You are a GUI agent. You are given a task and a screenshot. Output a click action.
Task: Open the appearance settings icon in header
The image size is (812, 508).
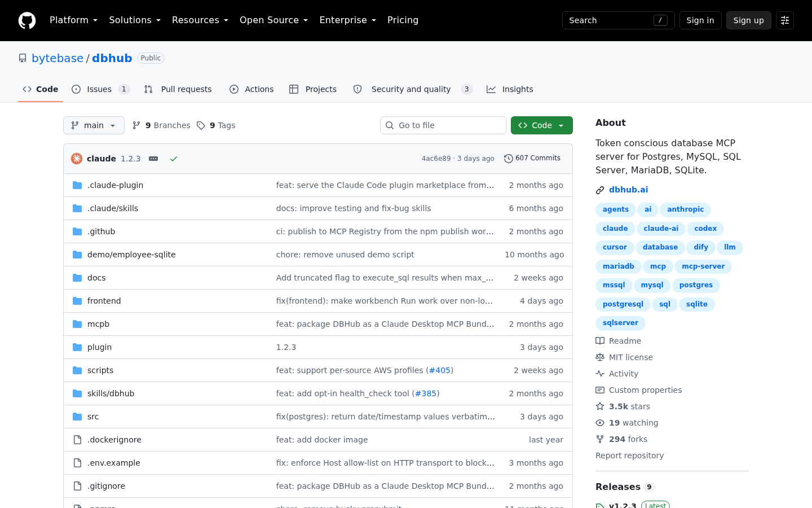[785, 20]
